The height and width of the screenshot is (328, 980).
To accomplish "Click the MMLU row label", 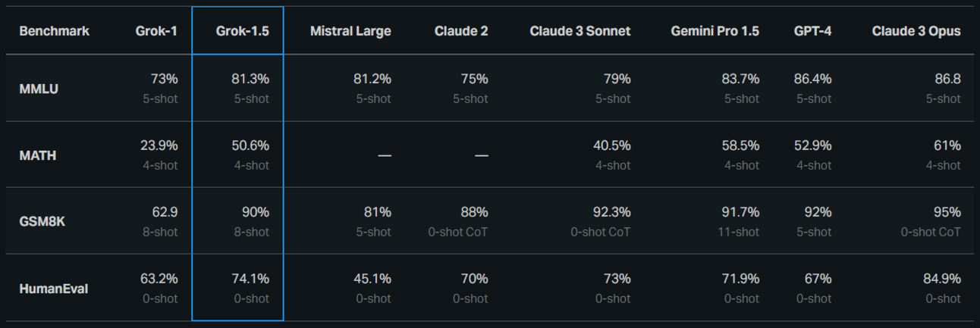I will pos(39,89).
